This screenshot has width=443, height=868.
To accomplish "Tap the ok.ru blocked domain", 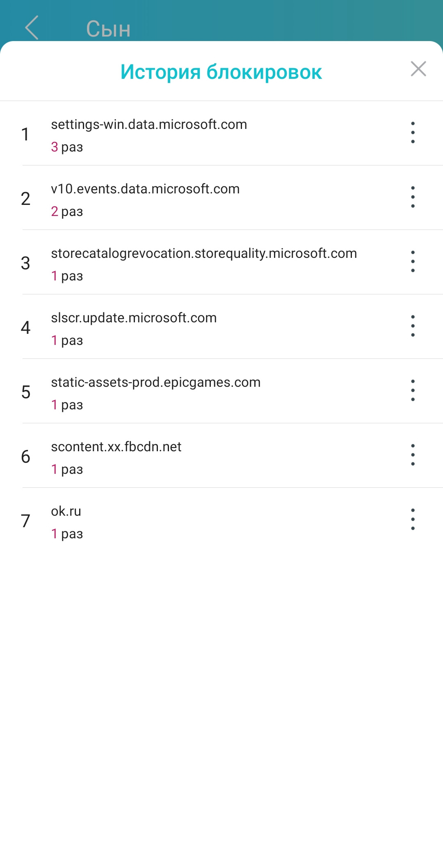I will pos(66,511).
